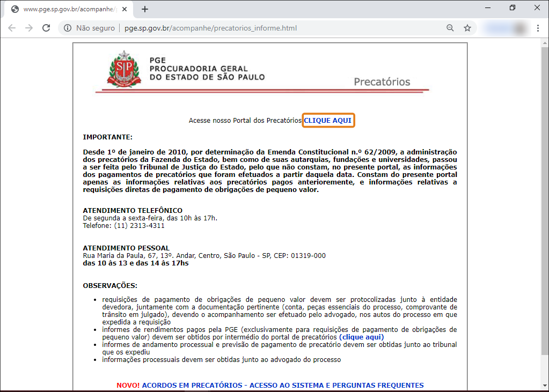
Task: Click the 'Não seguro' security label
Action: [x=96, y=28]
